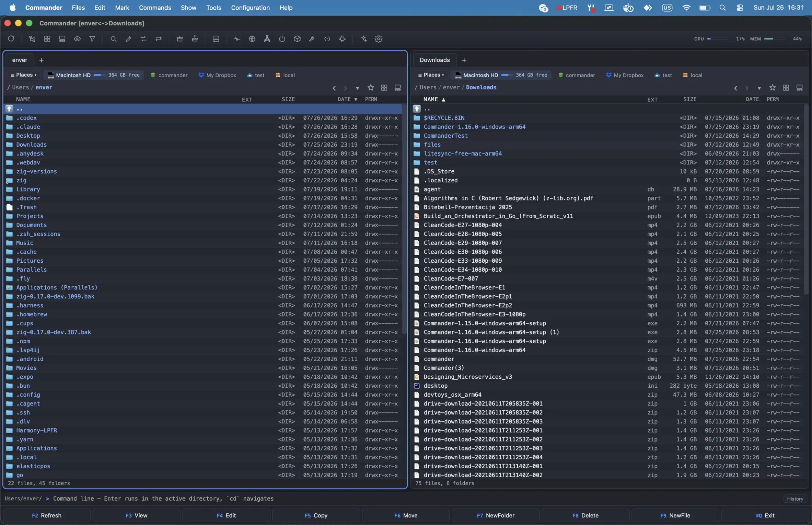This screenshot has width=812, height=525.
Task: Click Downloads panel vertical scrollbar
Action: [x=806, y=199]
